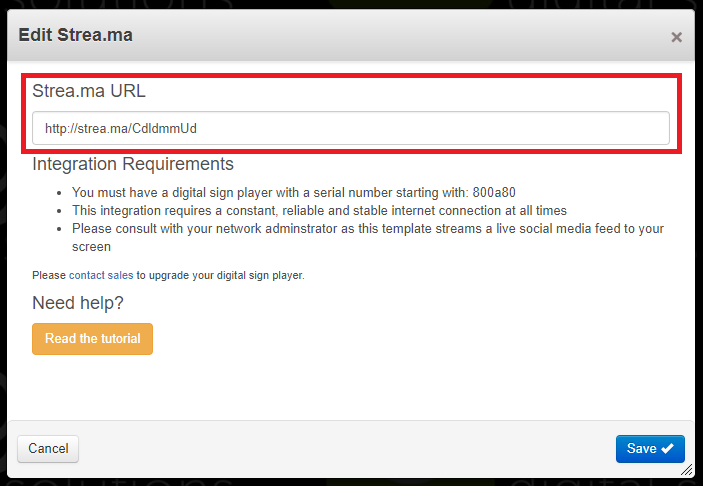The width and height of the screenshot is (703, 486).
Task: Cancel editing the Strea.ma widget
Action: click(48, 448)
